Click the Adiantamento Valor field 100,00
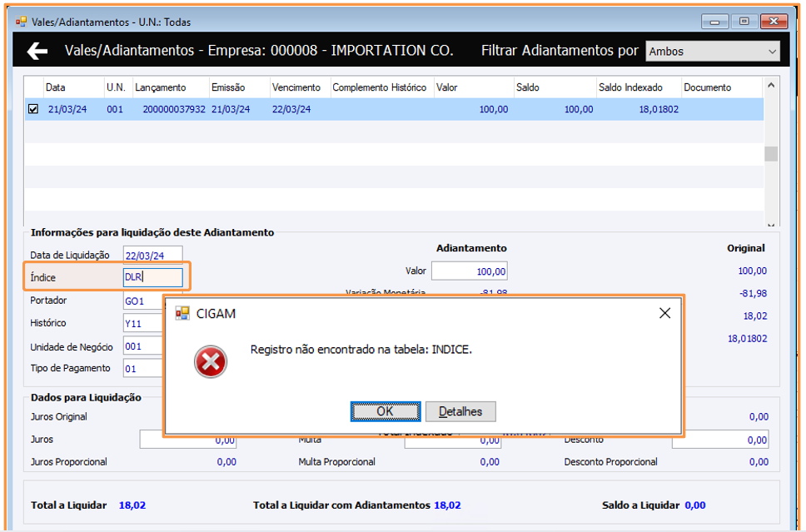This screenshot has height=532, width=806. [470, 271]
